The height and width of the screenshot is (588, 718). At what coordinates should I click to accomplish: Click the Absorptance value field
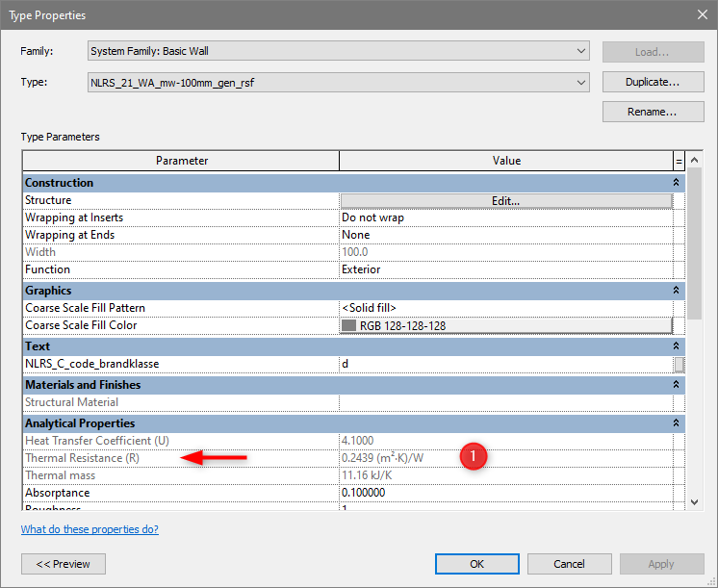click(505, 493)
